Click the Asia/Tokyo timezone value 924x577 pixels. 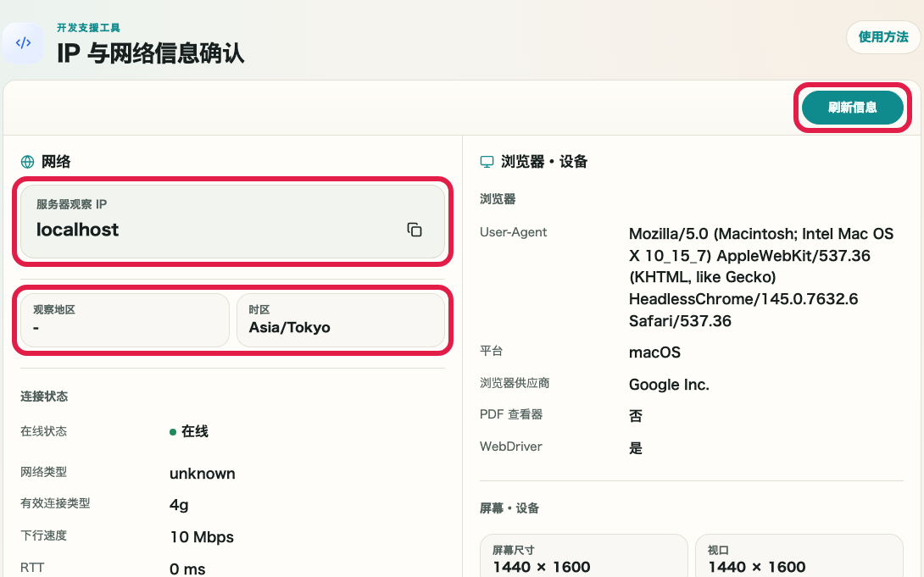click(x=289, y=327)
